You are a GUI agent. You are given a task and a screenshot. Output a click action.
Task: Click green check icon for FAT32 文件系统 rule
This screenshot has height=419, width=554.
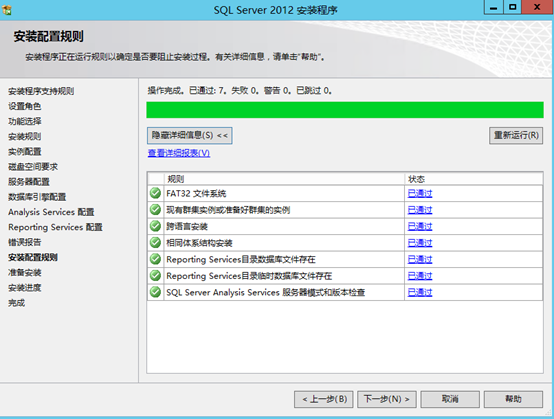tap(155, 193)
